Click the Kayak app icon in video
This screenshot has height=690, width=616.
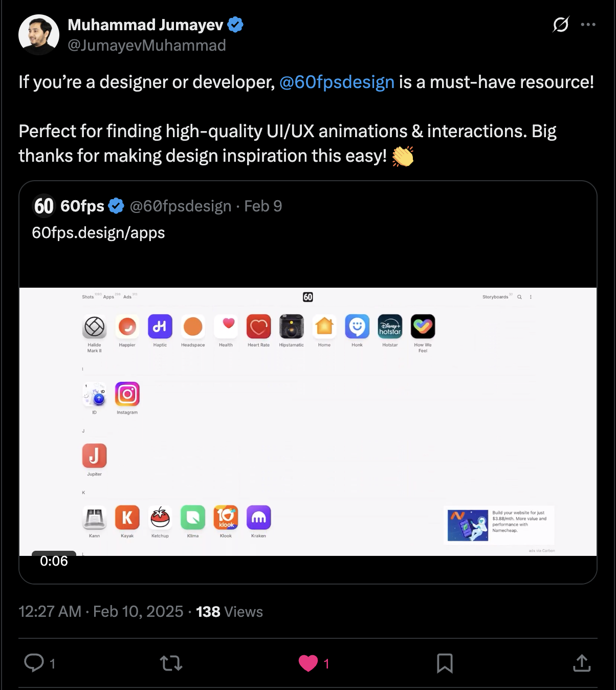[127, 517]
